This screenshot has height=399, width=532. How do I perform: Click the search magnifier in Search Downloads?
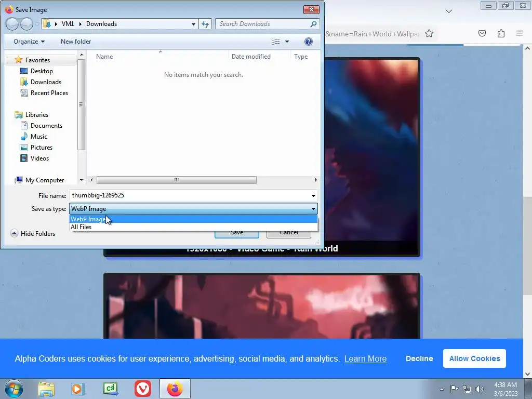313,24
